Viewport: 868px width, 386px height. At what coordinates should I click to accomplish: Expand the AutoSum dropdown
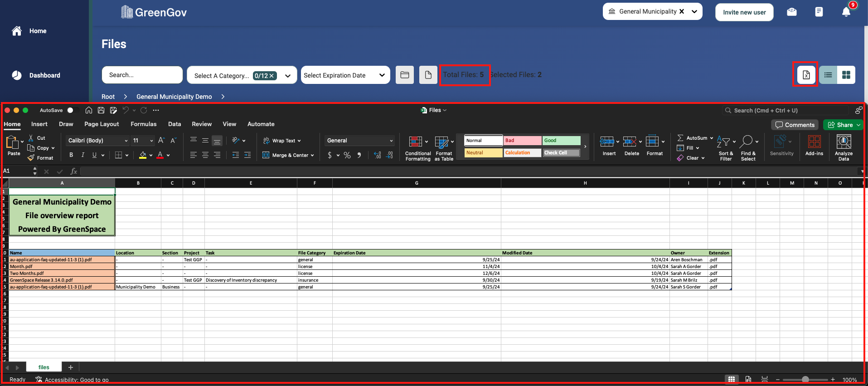tap(712, 138)
